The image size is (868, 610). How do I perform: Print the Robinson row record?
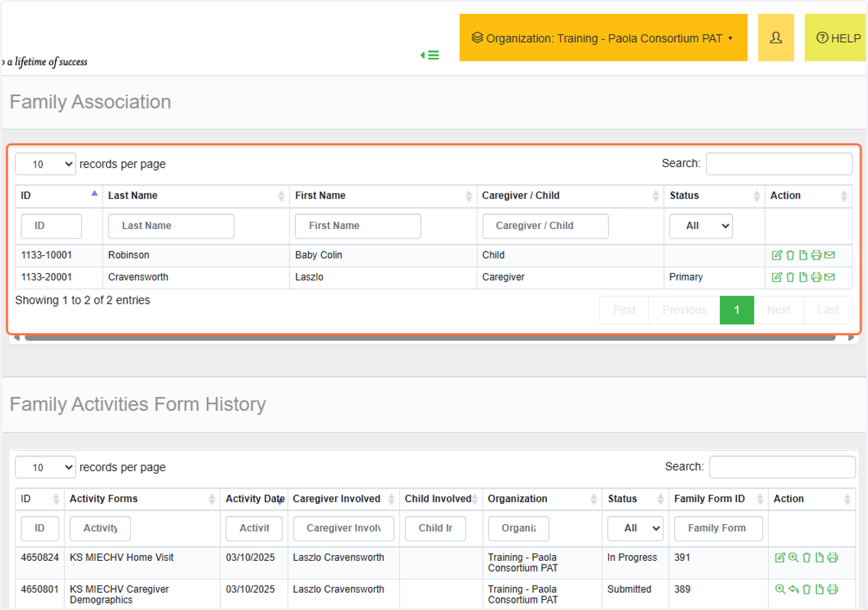pos(816,255)
